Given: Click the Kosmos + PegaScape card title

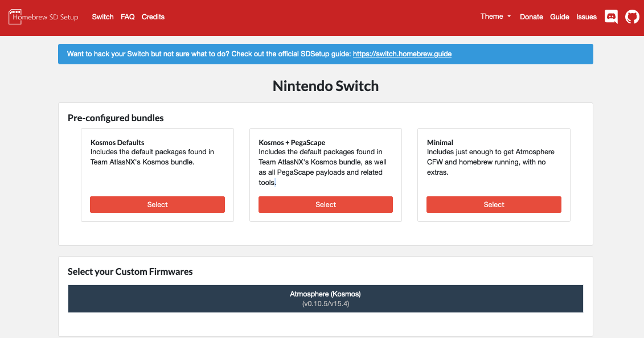Looking at the screenshot, I should coord(292,142).
